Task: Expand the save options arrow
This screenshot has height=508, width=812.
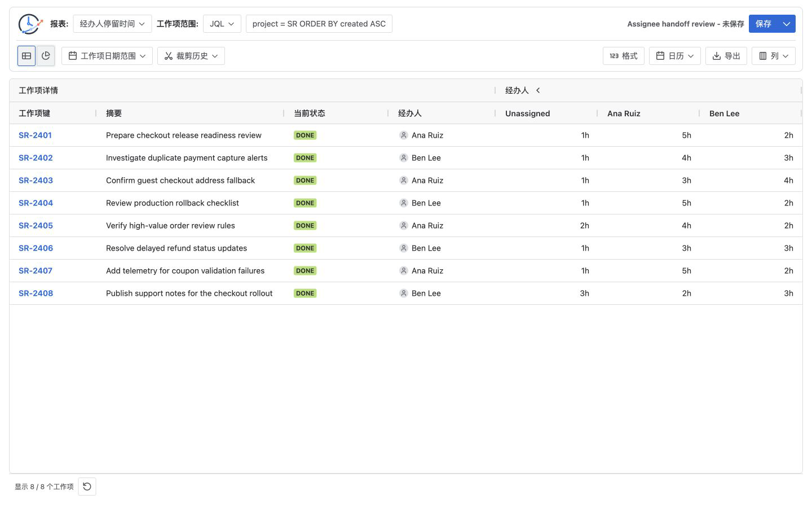Action: pyautogui.click(x=787, y=24)
